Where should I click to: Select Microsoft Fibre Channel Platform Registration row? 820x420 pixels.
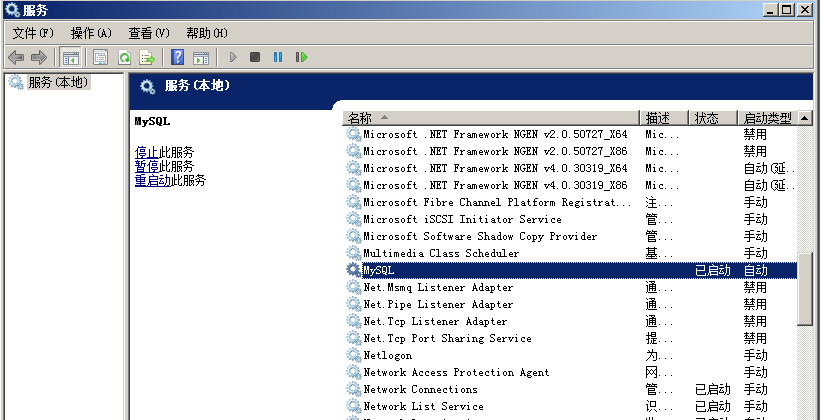[571, 202]
